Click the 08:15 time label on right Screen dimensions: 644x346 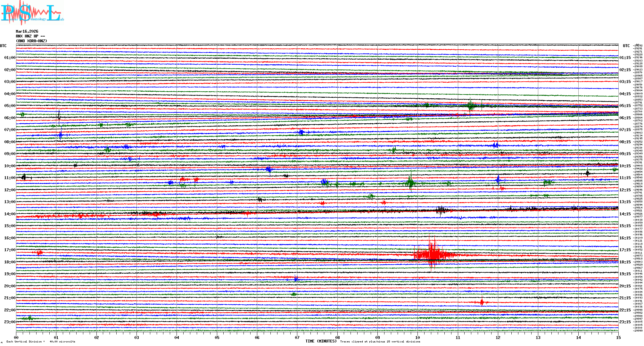tap(625, 142)
